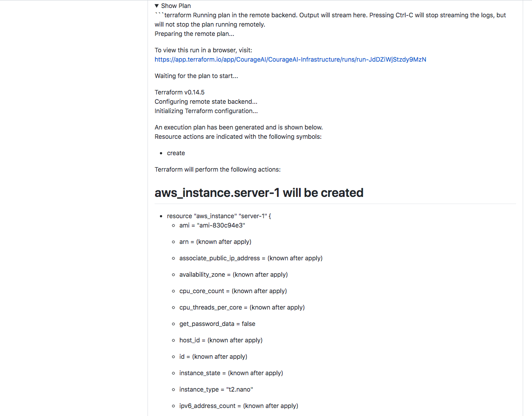The width and height of the screenshot is (532, 416).
Task: Click the host_id line
Action: [221, 340]
